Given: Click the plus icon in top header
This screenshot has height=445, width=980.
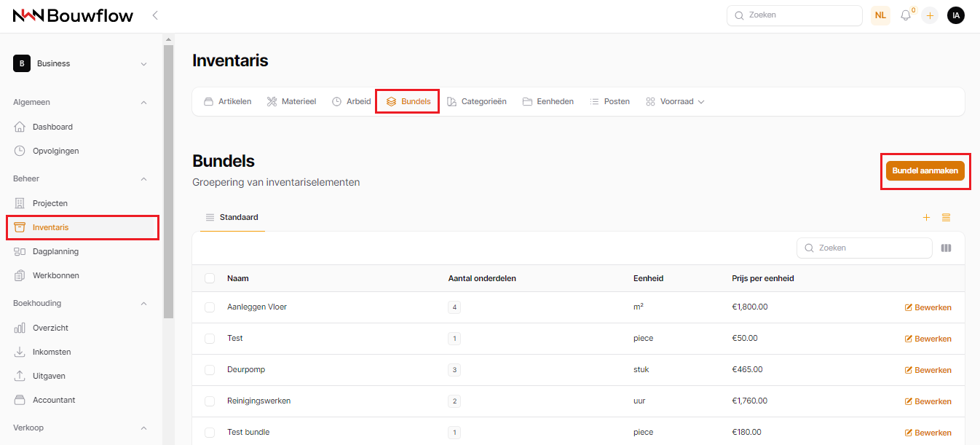Looking at the screenshot, I should tap(930, 15).
